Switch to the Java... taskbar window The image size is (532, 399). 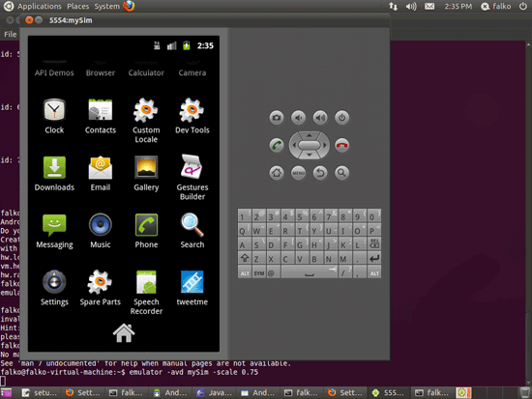(x=215, y=392)
